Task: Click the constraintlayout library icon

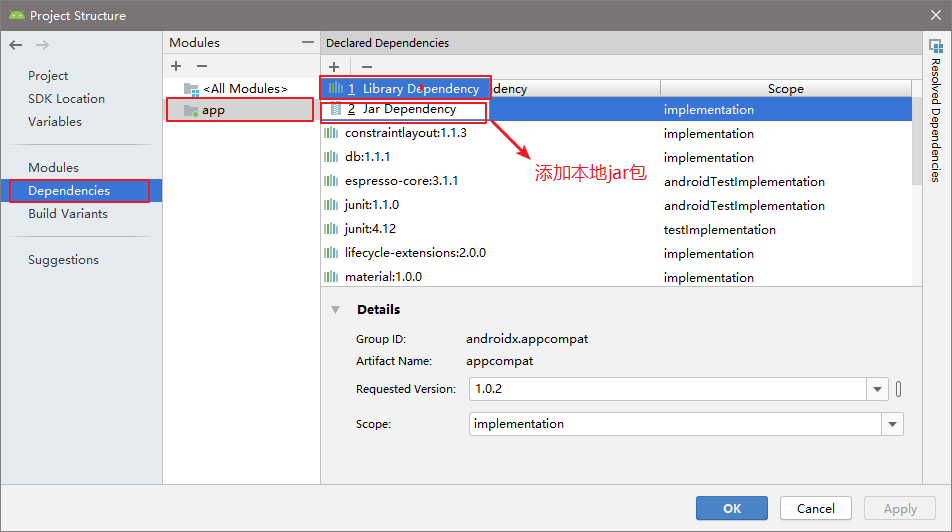Action: click(331, 133)
